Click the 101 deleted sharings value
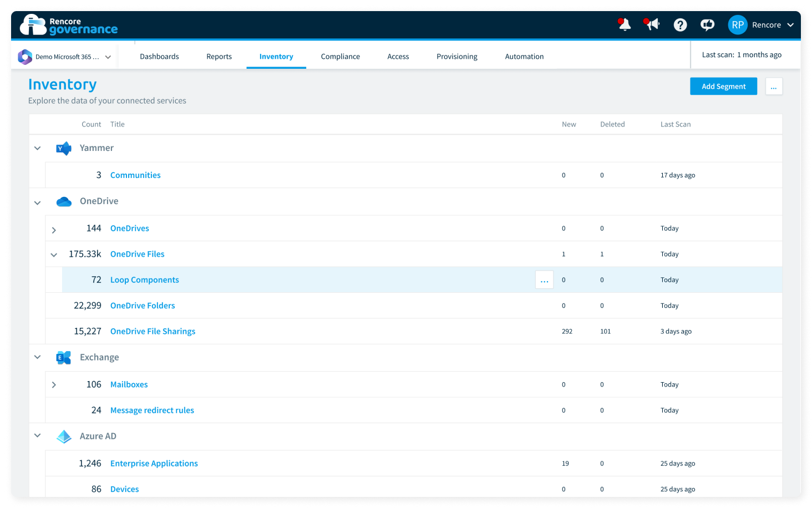 605,332
